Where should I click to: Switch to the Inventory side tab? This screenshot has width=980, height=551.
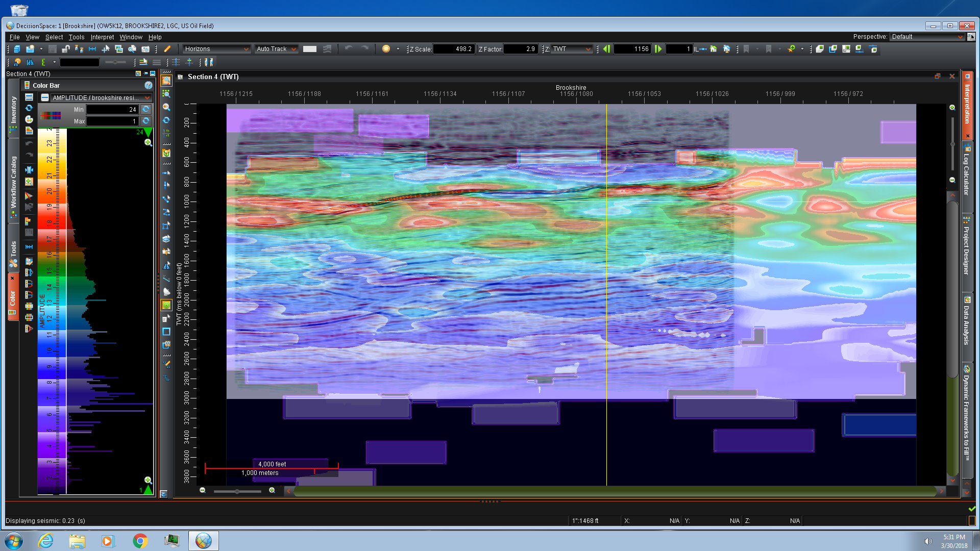13,109
